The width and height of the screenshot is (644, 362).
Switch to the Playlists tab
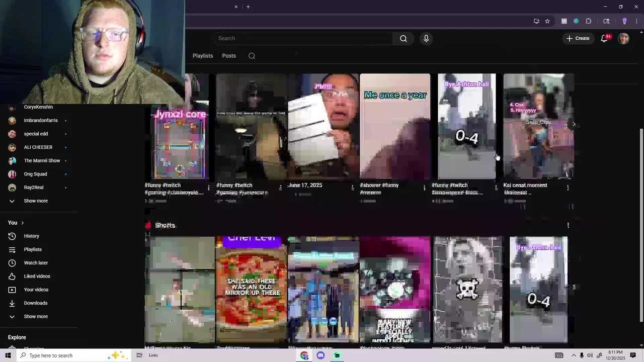tap(203, 56)
